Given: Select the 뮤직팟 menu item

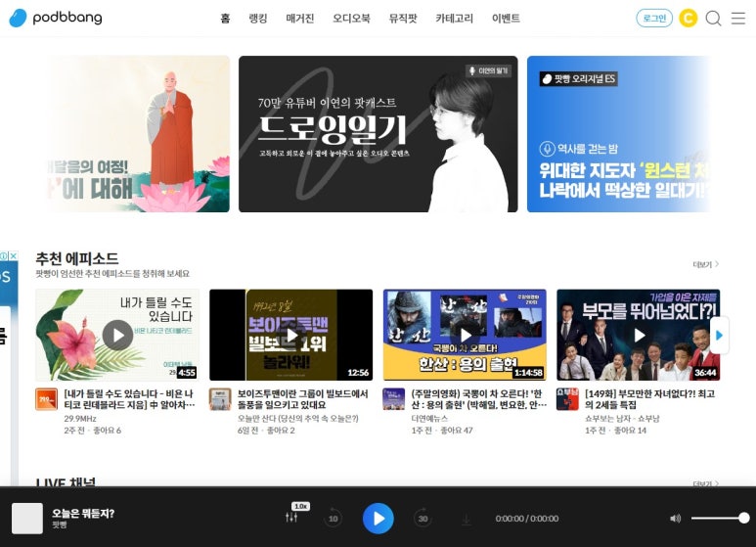Looking at the screenshot, I should [403, 19].
